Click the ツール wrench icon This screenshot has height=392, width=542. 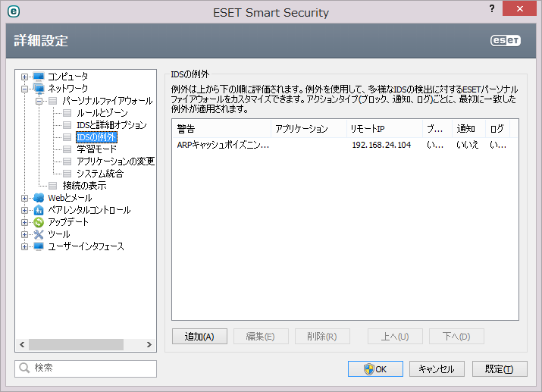pos(39,234)
